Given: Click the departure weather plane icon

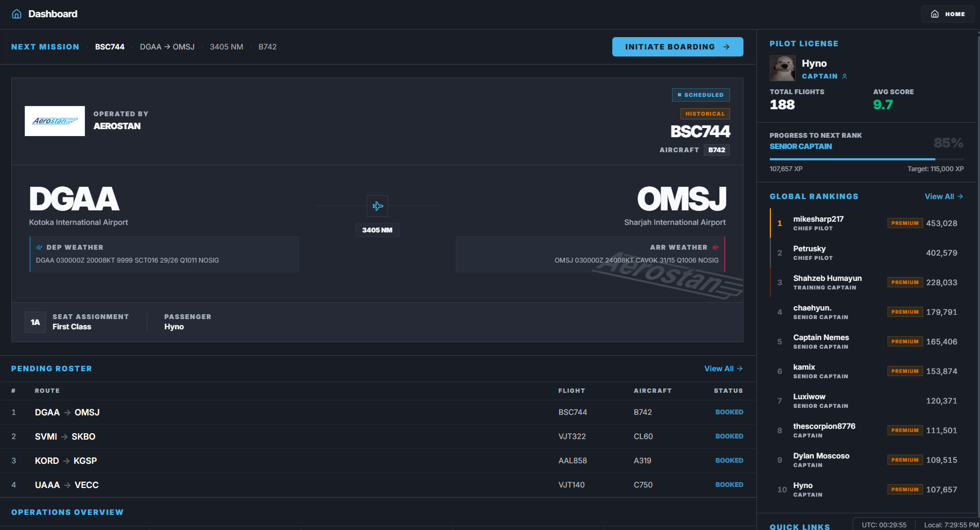Looking at the screenshot, I should click(39, 248).
